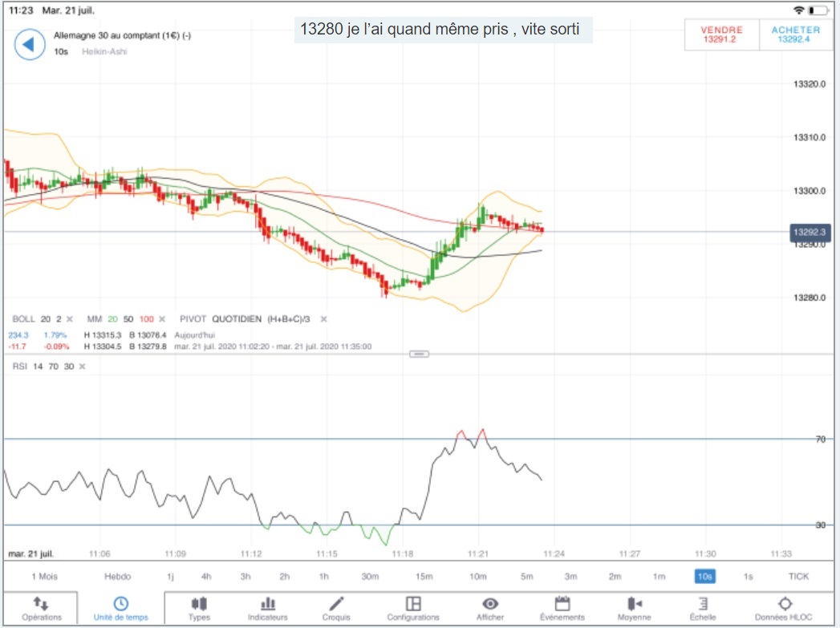Open the BOLL 20 2 settings label
840x628 pixels.
pos(36,319)
